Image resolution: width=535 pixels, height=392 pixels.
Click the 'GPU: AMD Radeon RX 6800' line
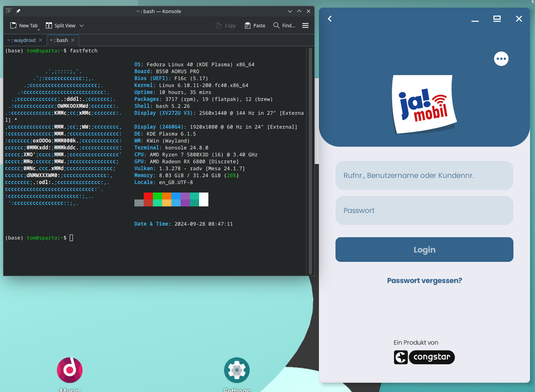[186, 162]
